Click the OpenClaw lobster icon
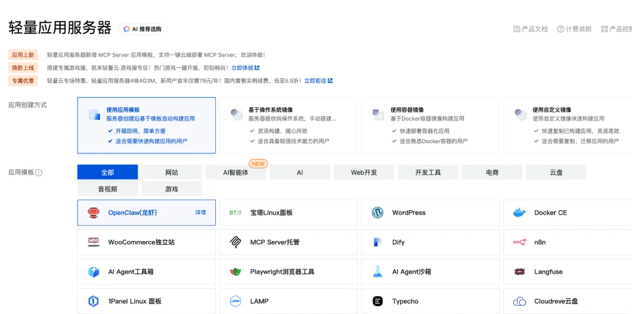 click(94, 213)
